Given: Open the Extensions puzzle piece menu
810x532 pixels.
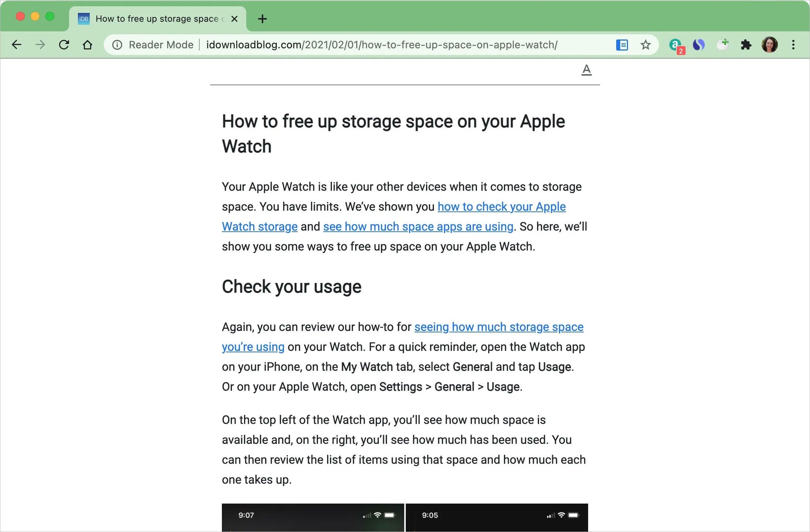Looking at the screenshot, I should (x=746, y=45).
